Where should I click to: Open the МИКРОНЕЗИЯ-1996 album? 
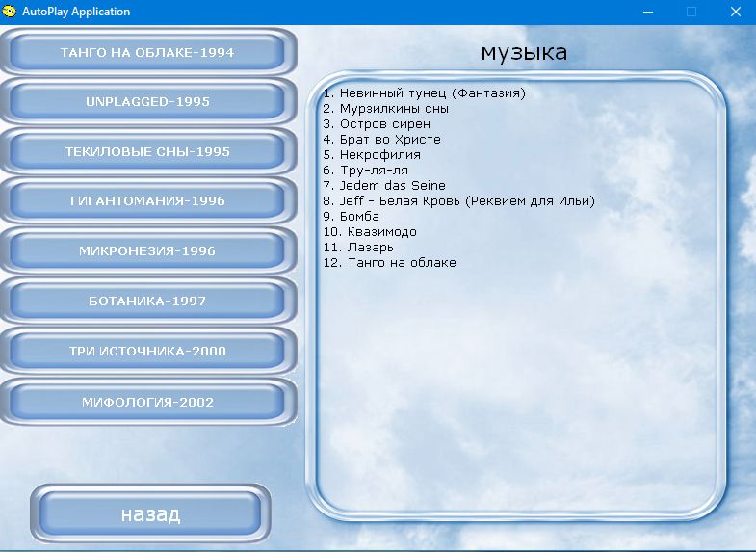tap(147, 251)
